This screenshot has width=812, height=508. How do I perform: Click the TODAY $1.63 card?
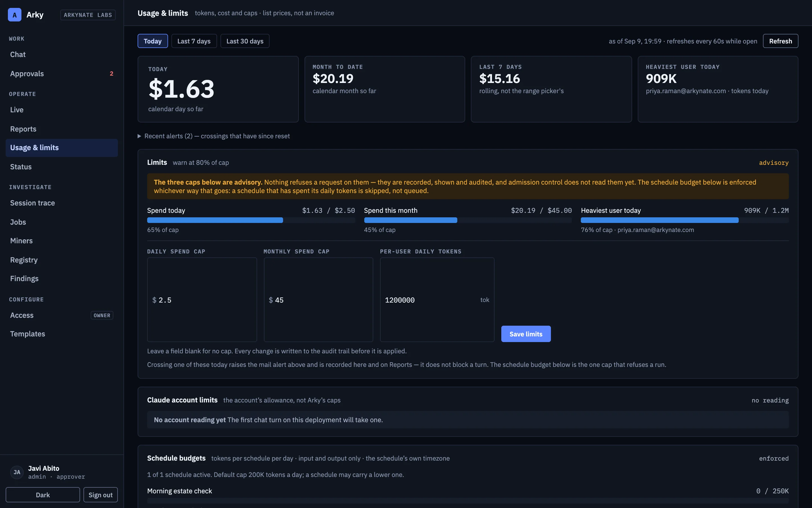218,89
